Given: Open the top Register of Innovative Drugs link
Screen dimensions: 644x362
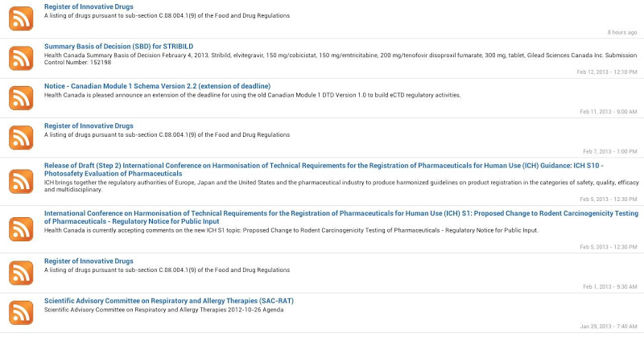Looking at the screenshot, I should [x=89, y=6].
